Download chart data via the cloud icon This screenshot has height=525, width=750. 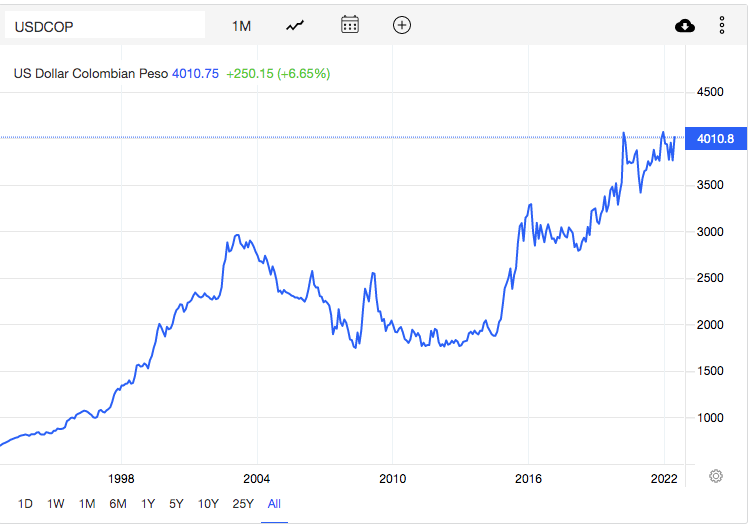pyautogui.click(x=684, y=25)
